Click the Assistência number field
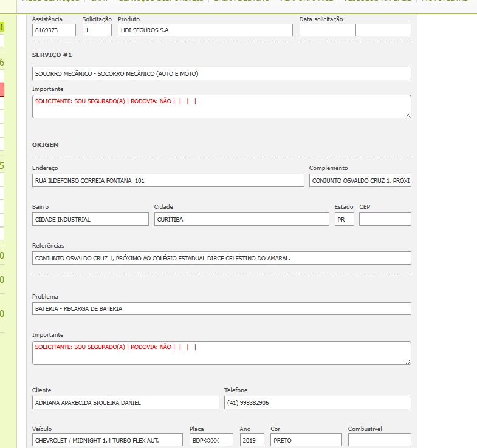The image size is (477, 448). click(x=54, y=30)
